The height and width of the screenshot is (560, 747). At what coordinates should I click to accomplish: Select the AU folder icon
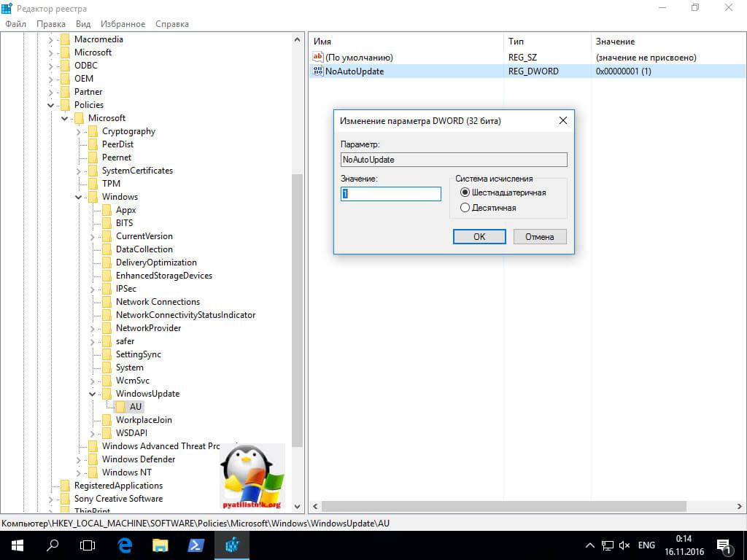point(121,407)
